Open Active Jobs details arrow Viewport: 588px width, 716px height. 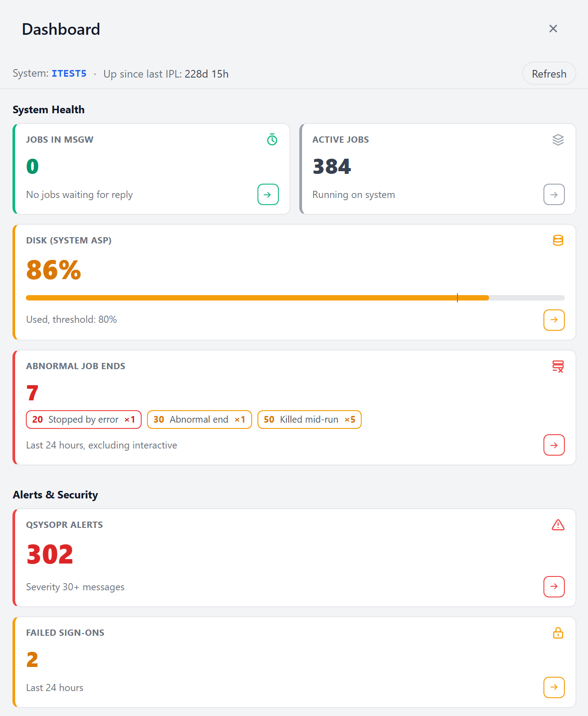[x=554, y=194]
